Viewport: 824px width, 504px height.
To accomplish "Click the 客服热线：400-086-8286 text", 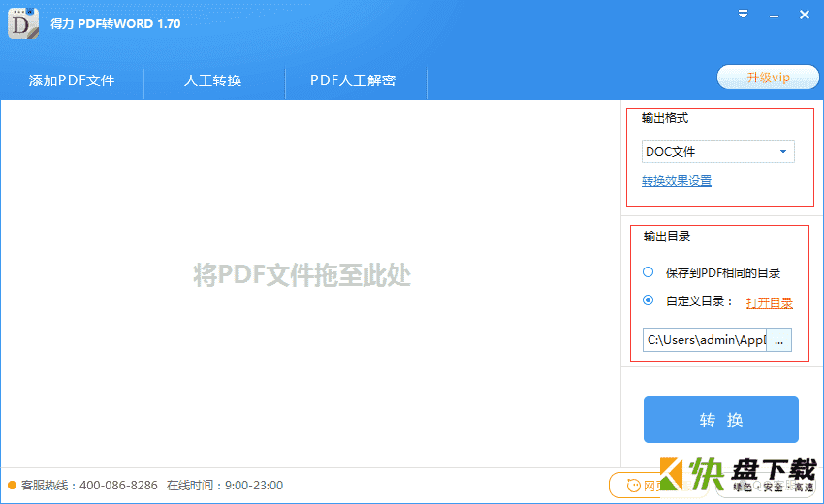I will [89, 485].
